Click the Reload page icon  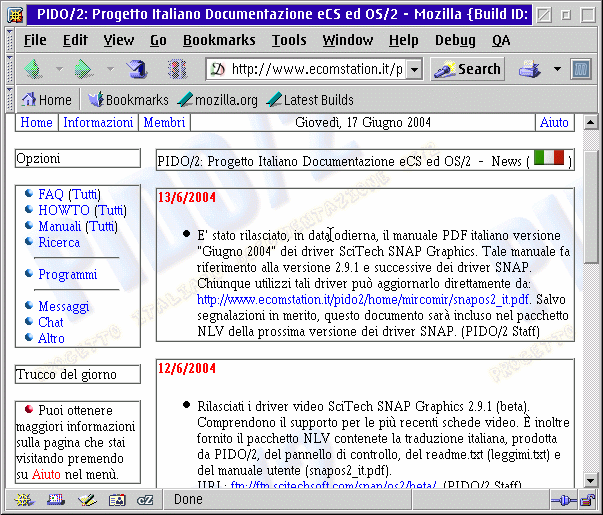point(137,69)
